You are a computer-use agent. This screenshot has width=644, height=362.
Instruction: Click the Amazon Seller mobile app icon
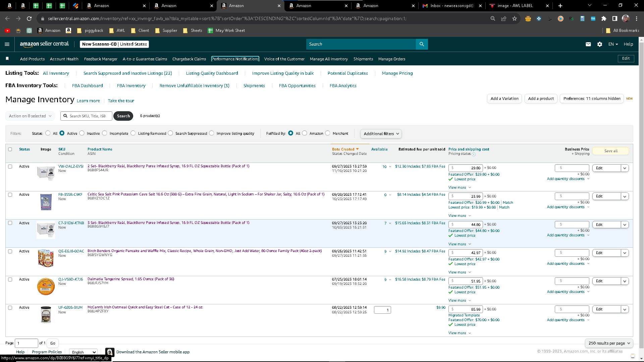tap(109, 352)
